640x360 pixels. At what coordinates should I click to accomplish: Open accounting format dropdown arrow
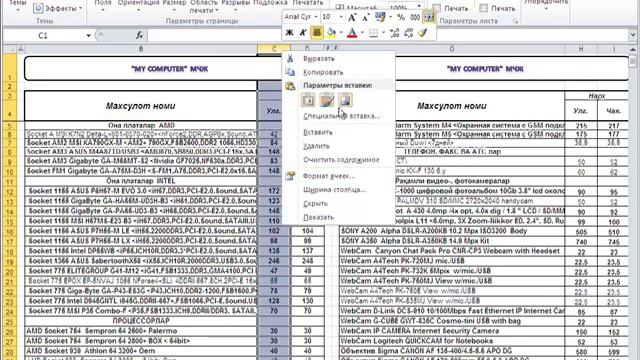coord(391,17)
